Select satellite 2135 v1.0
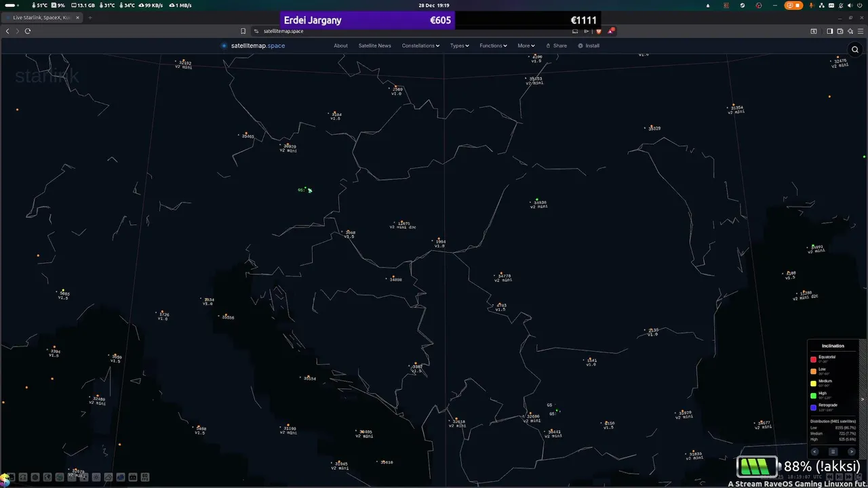Screen dimensions: 868x488 (x=652, y=331)
